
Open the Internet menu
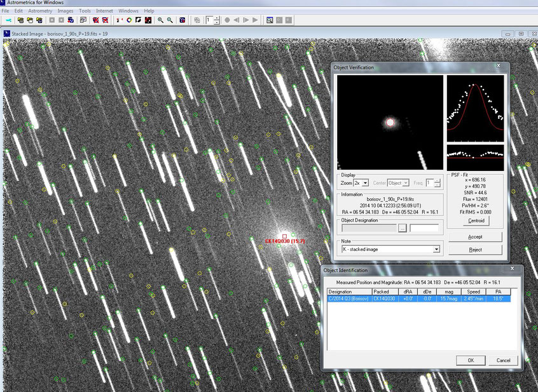[x=104, y=11]
